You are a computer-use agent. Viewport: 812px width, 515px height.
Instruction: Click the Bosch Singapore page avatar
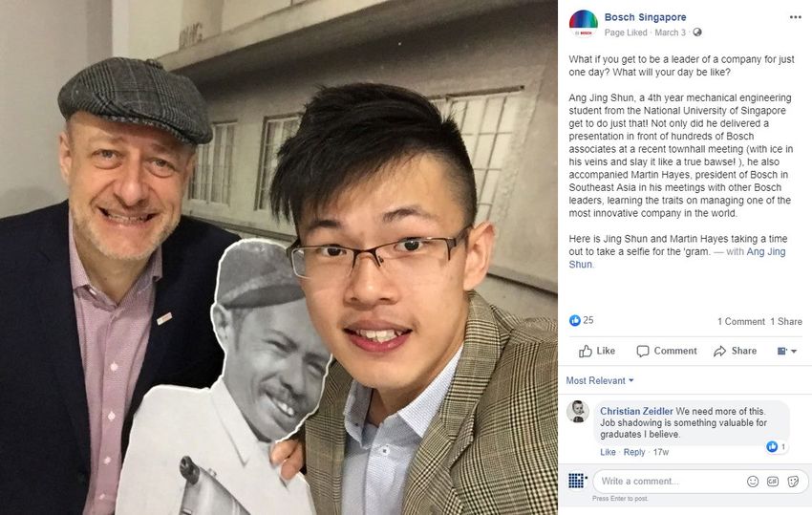click(583, 24)
